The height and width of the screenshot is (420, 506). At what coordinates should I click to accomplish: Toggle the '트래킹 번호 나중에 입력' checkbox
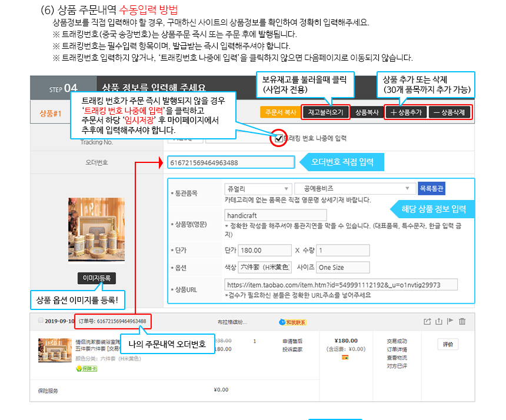coord(279,138)
